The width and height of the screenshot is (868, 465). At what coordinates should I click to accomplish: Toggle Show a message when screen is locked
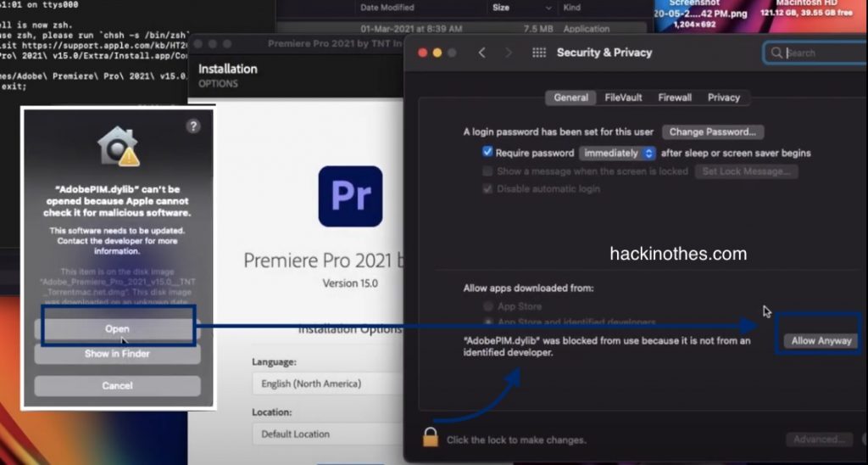point(487,171)
